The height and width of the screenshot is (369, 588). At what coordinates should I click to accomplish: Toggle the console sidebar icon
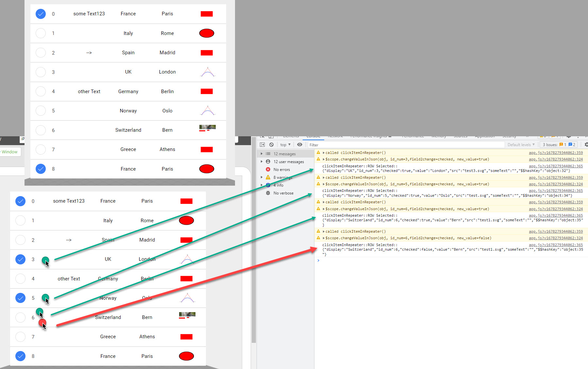[x=262, y=144]
